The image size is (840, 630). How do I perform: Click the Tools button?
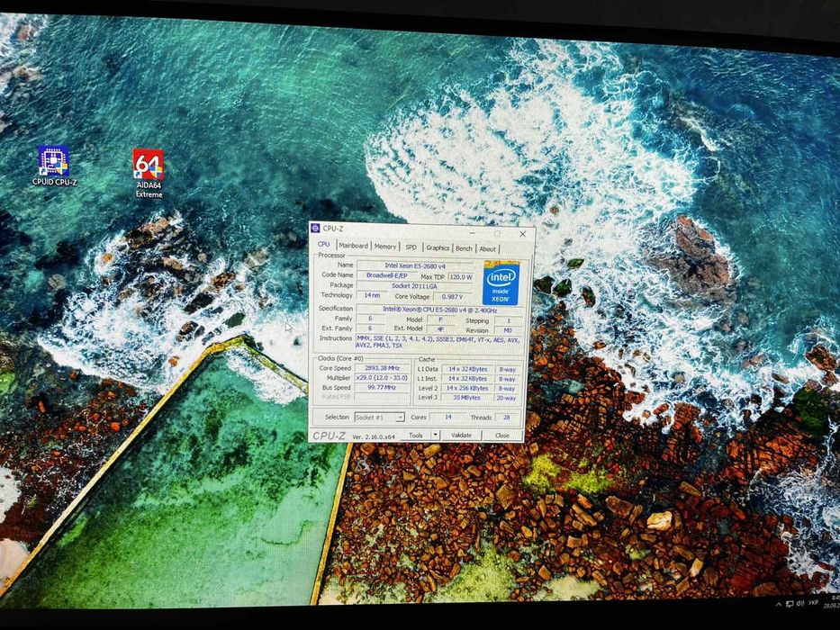(x=416, y=435)
